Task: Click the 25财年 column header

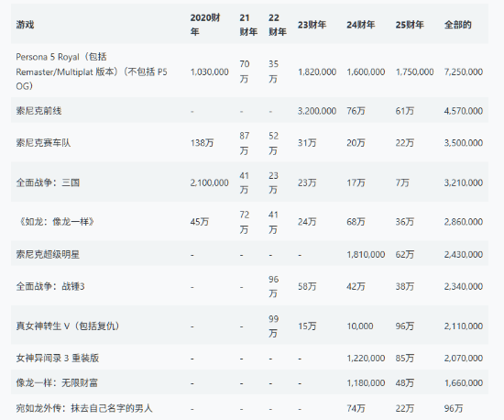Action: [x=410, y=25]
